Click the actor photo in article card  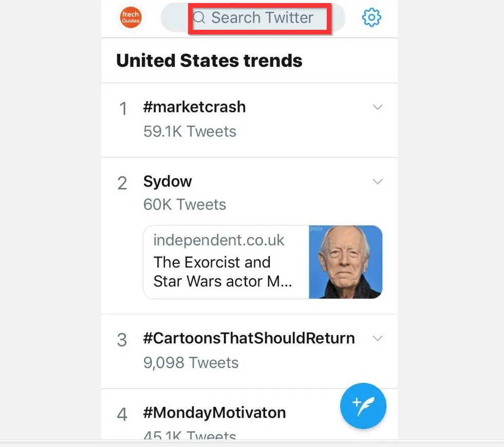coord(345,262)
